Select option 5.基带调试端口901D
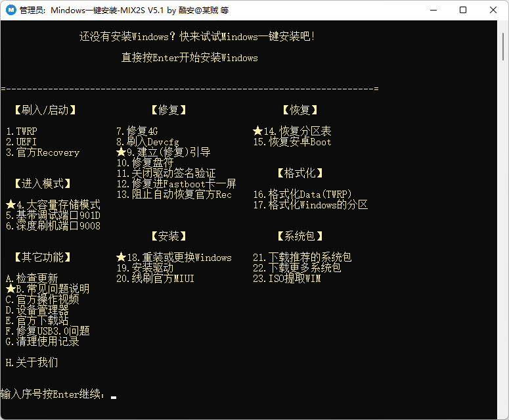The width and height of the screenshot is (509, 420). (53, 216)
